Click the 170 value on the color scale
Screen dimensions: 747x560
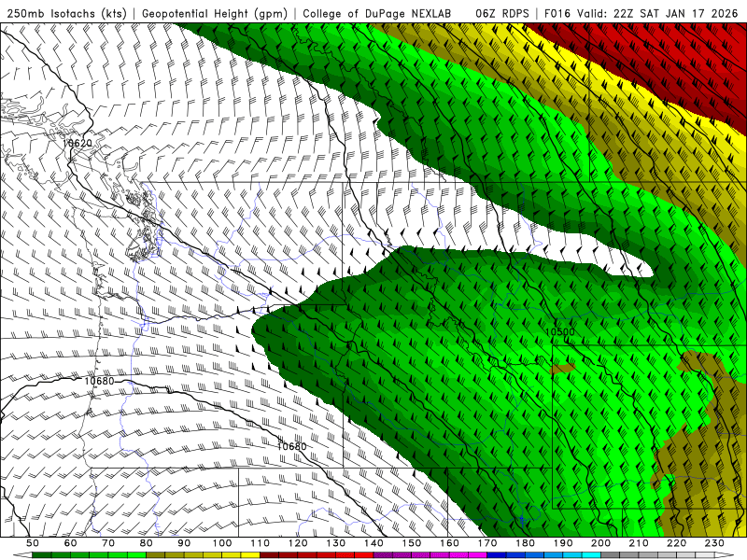coord(487,543)
